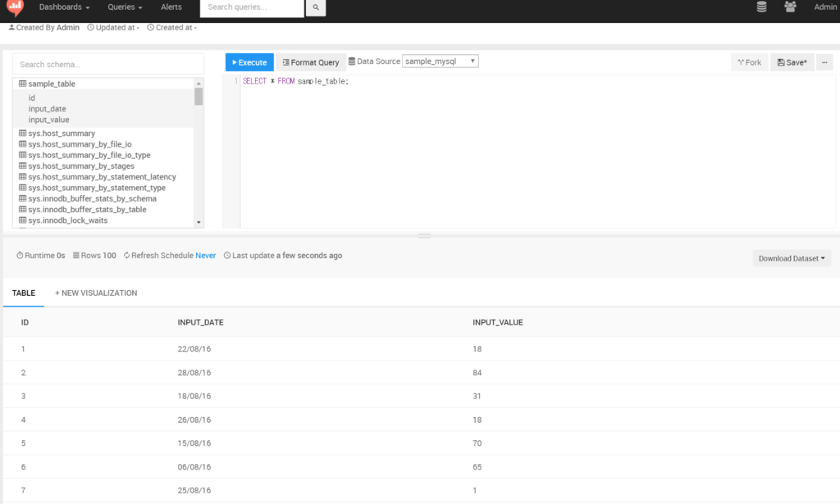Click the sys.innodb_lock_waits table icon

pyautogui.click(x=22, y=220)
